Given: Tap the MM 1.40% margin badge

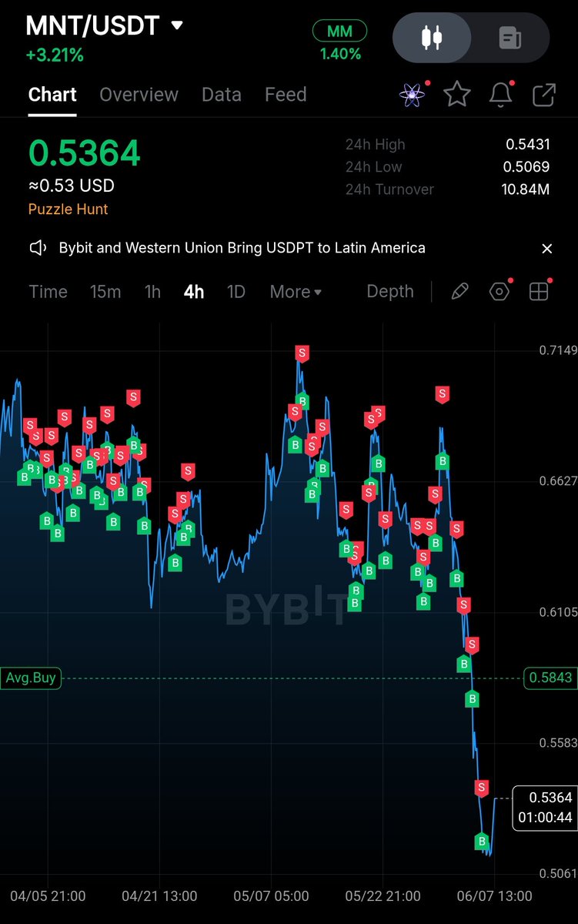Looking at the screenshot, I should tap(339, 42).
